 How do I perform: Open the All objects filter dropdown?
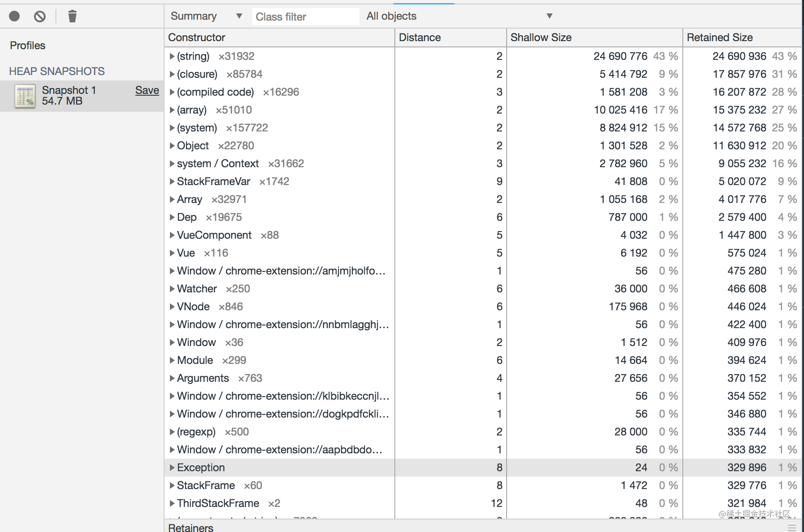pos(459,16)
